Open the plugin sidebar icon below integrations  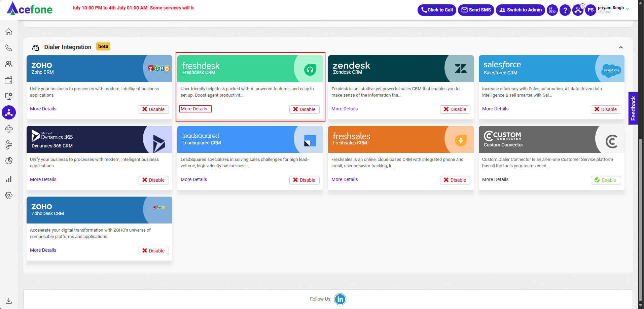click(x=9, y=129)
